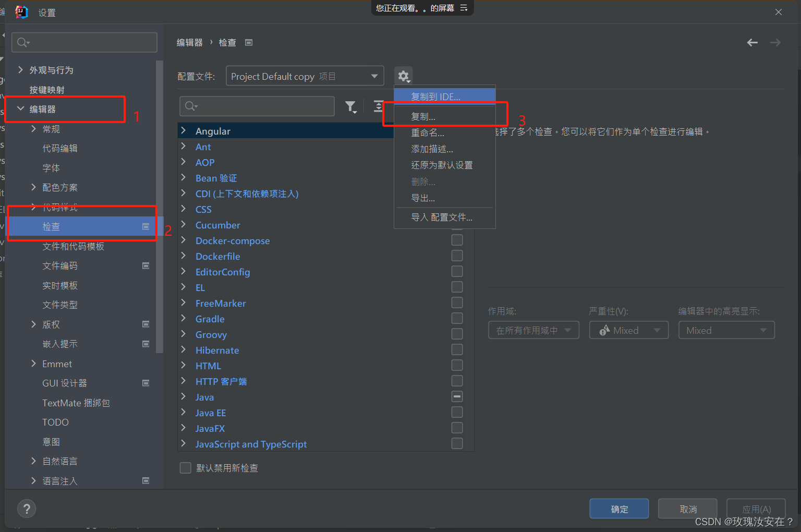Image resolution: width=801 pixels, height=532 pixels.
Task: Expand the 外观与行为 settings section
Action: pos(20,69)
